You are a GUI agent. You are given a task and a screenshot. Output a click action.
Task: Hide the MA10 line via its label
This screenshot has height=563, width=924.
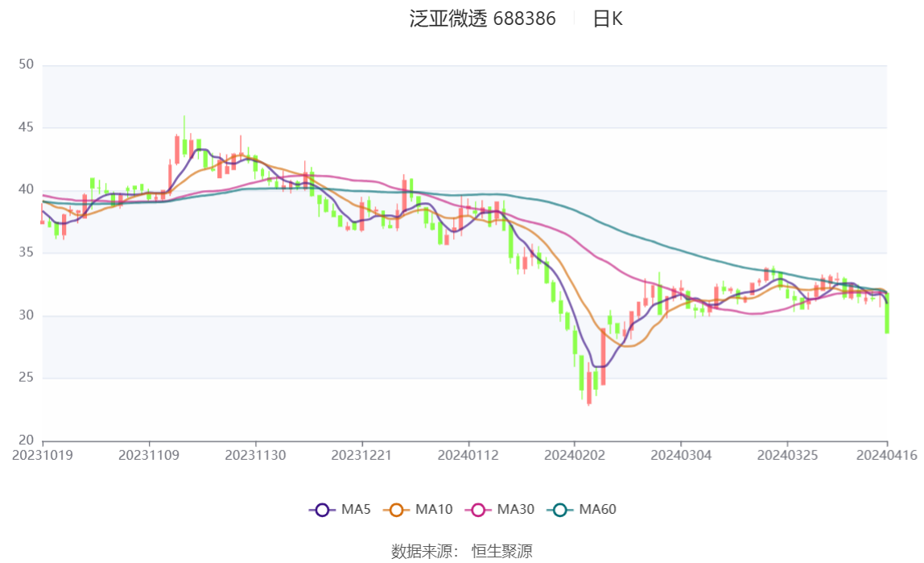[435, 509]
